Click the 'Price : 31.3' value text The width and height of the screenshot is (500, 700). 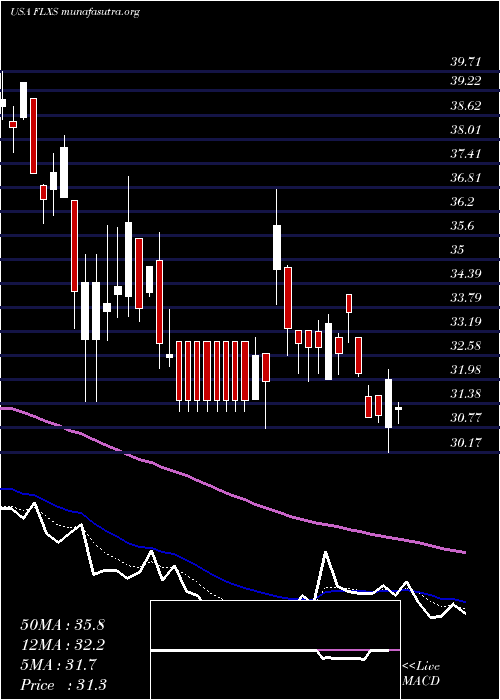click(63, 685)
